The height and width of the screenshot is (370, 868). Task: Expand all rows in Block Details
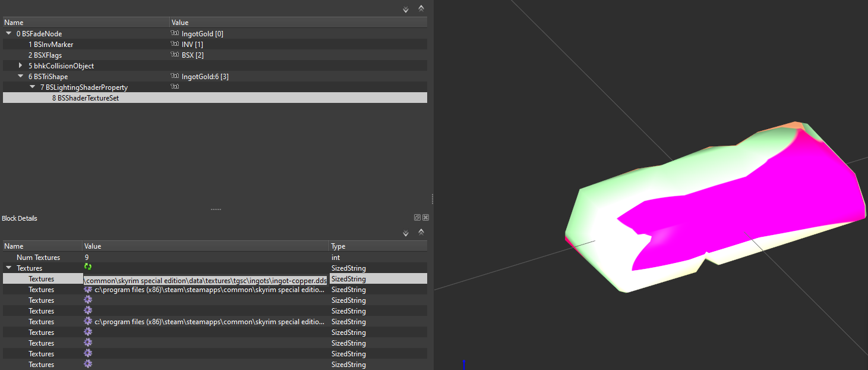(406, 233)
